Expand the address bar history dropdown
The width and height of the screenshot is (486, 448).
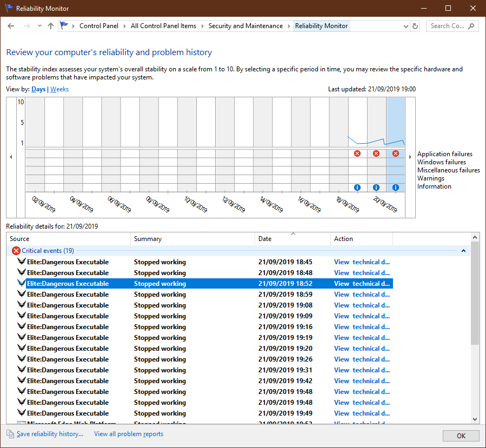point(406,26)
